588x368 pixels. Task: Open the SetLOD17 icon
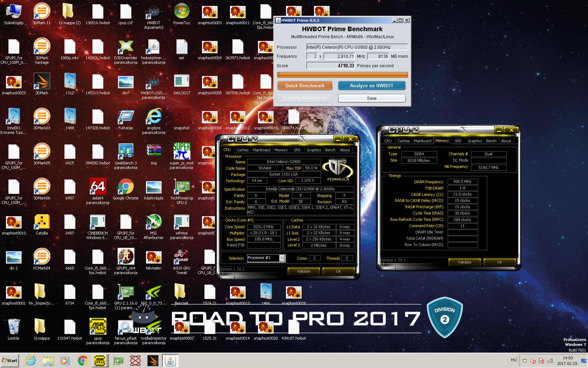tap(182, 84)
